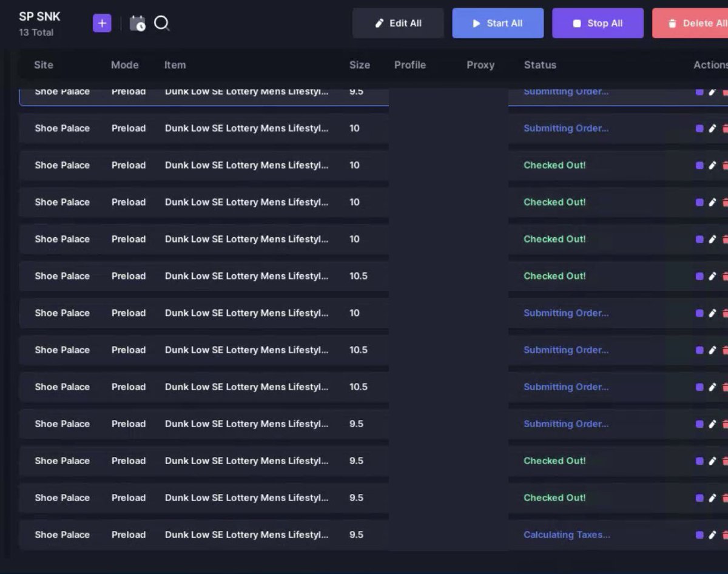The height and width of the screenshot is (574, 728).
Task: Click the Calculating Taxes... status text
Action: [567, 535]
